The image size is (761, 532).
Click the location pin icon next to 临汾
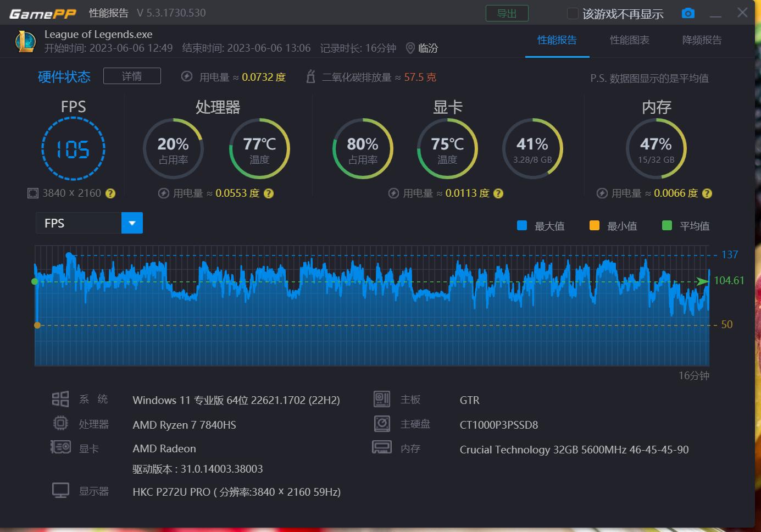click(x=410, y=48)
